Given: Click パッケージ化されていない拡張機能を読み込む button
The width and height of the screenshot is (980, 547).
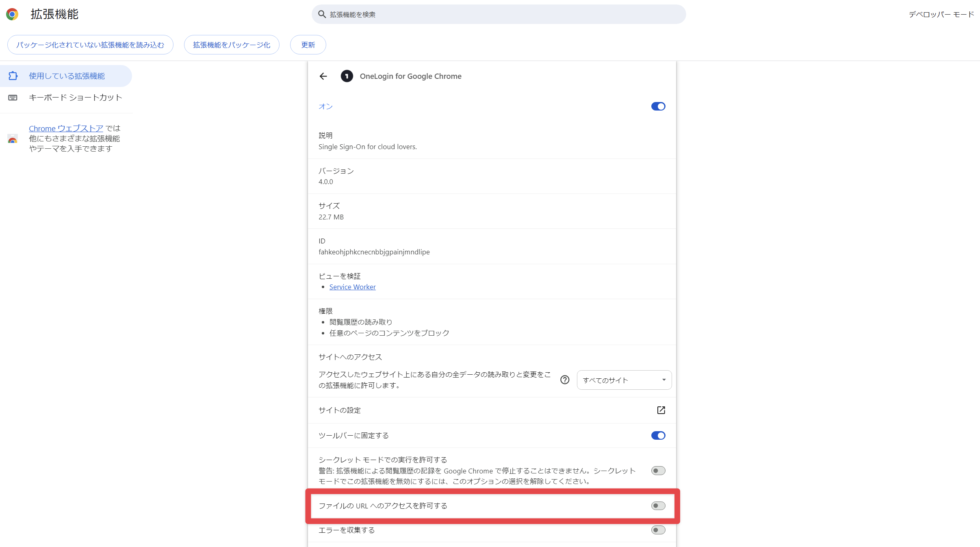Looking at the screenshot, I should point(90,45).
